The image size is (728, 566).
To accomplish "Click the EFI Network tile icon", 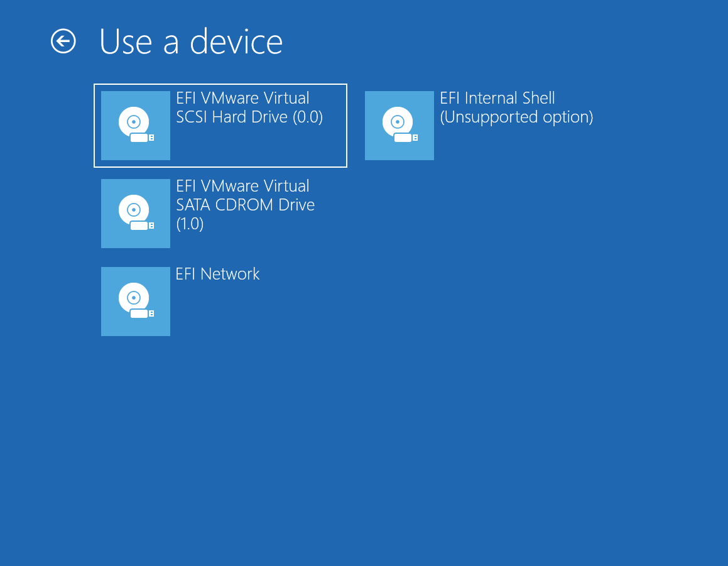I will (136, 302).
